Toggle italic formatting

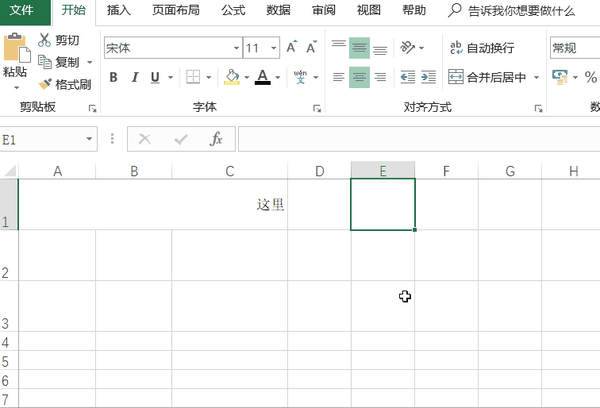pos(134,77)
